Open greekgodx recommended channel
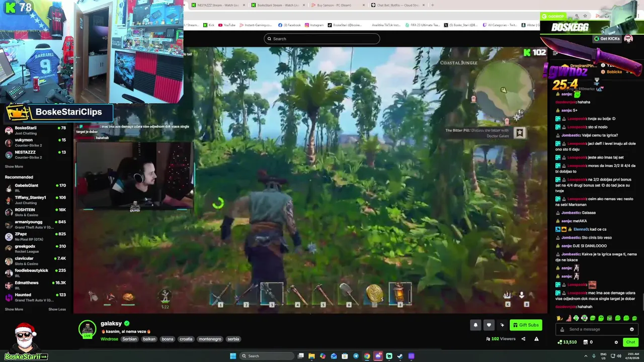 [35, 248]
